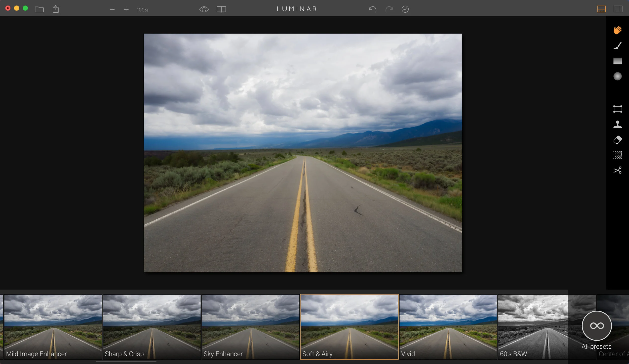Open image file with folder icon
This screenshot has width=629, height=364.
(x=39, y=10)
